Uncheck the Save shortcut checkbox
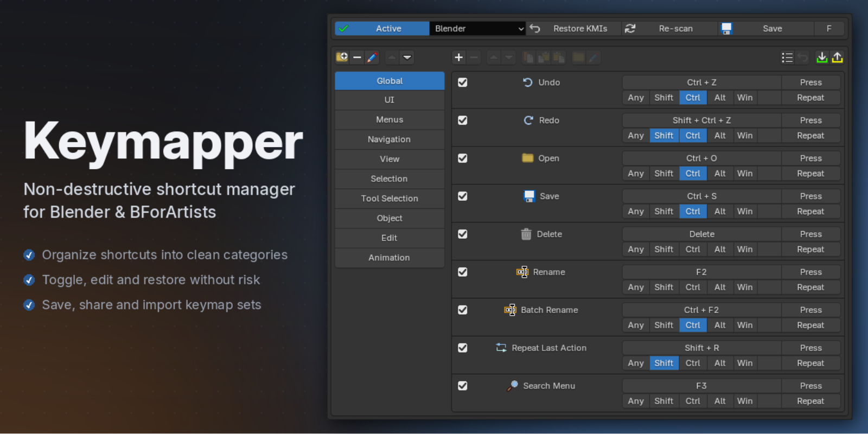868x434 pixels. point(463,196)
